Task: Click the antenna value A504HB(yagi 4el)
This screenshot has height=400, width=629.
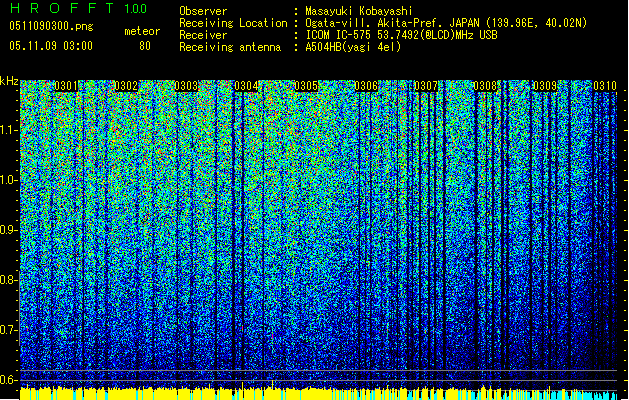Action: [x=353, y=47]
